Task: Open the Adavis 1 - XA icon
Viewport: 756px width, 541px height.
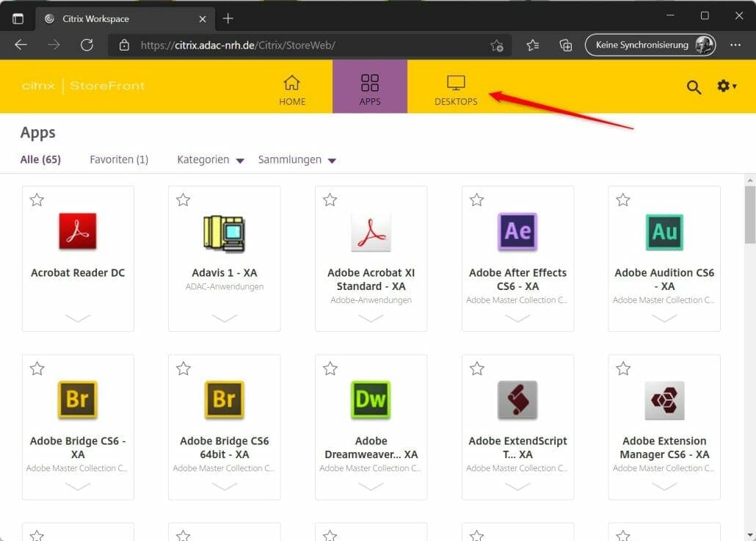Action: [224, 234]
